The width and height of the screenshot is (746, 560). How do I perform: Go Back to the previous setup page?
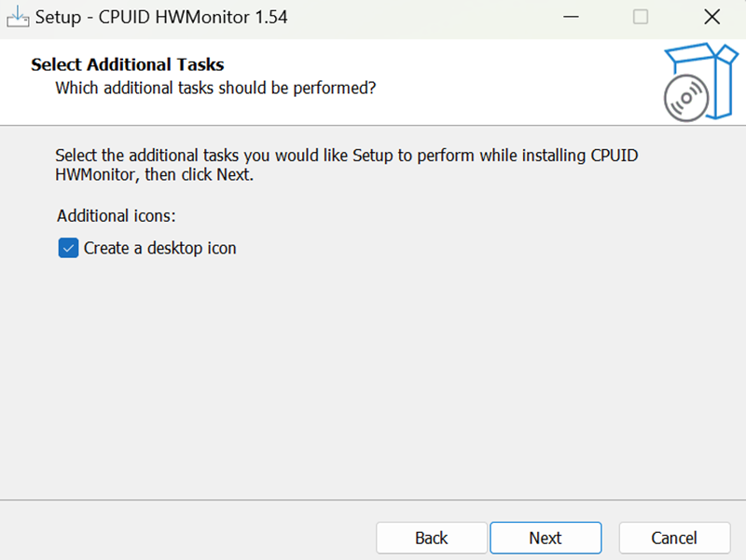pos(432,538)
